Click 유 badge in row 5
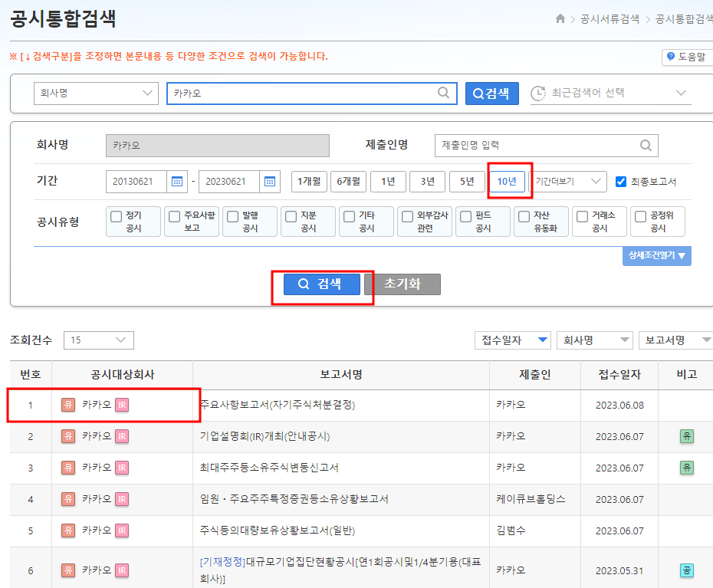Viewport: 713px width, 588px height. tap(68, 531)
